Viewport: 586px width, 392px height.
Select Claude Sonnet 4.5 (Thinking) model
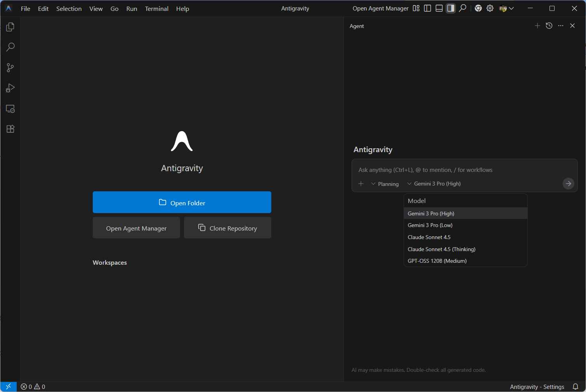441,249
